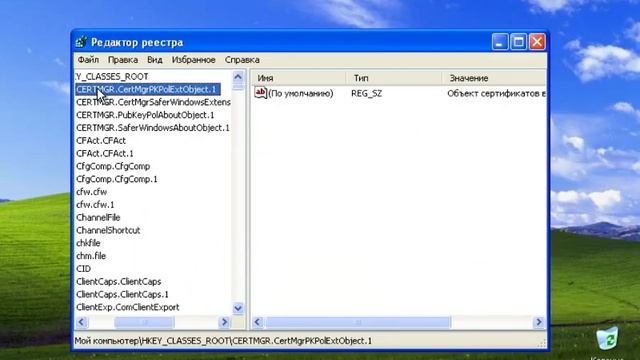Screen dimensions: 640x360
Task: Click tree pane scroll right arrow
Action: (x=224, y=322)
